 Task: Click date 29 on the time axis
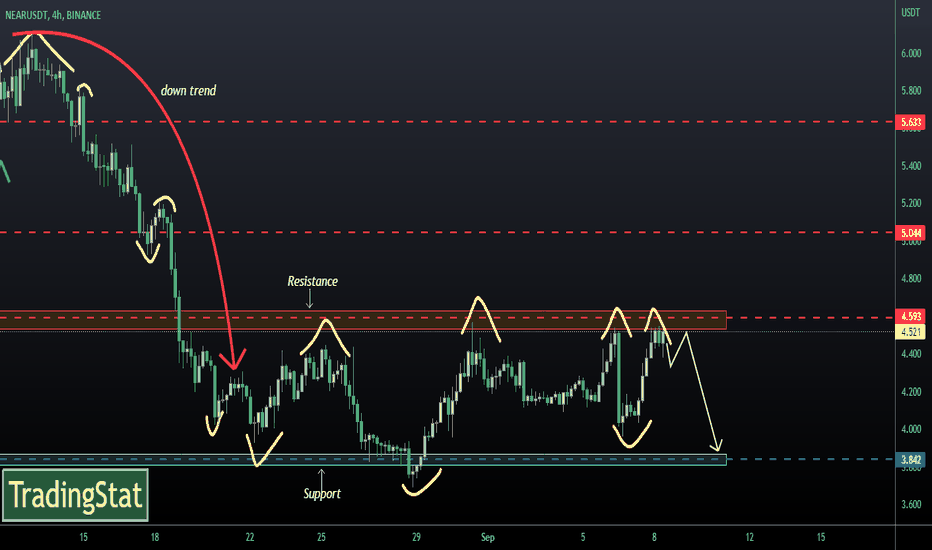click(416, 538)
